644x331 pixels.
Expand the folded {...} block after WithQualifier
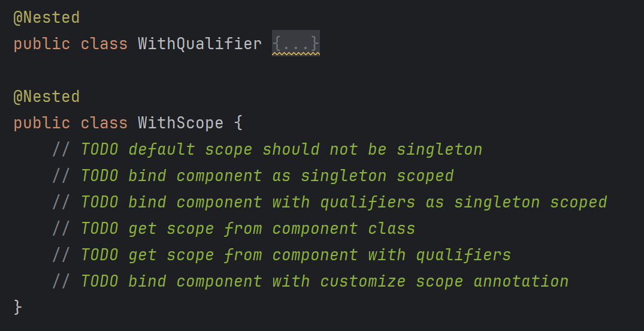coord(295,44)
